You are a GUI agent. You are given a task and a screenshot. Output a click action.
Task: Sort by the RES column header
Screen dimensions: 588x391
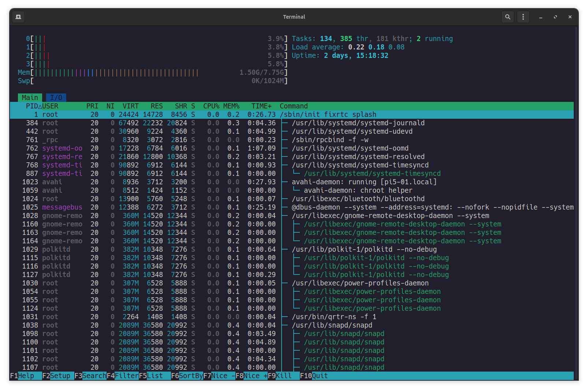(157, 106)
